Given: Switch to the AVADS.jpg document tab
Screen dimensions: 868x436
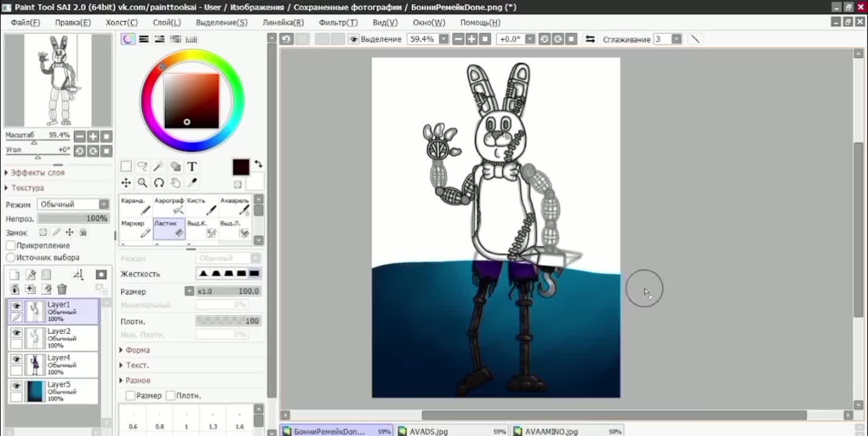Looking at the screenshot, I should pyautogui.click(x=452, y=431).
